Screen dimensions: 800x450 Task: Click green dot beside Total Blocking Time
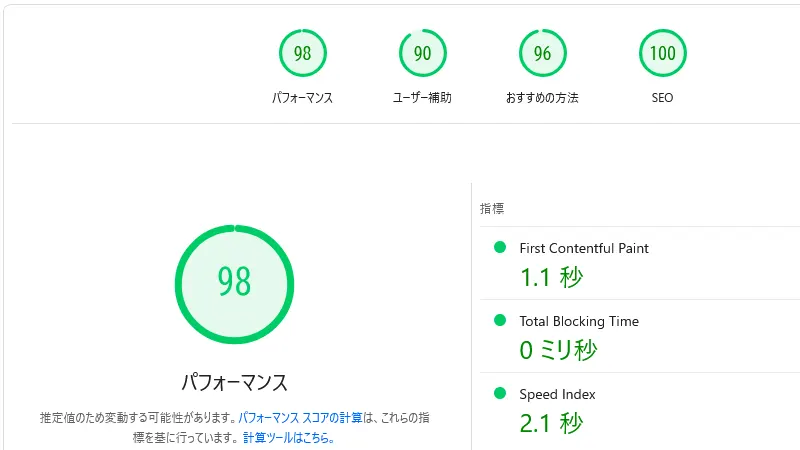click(x=500, y=320)
